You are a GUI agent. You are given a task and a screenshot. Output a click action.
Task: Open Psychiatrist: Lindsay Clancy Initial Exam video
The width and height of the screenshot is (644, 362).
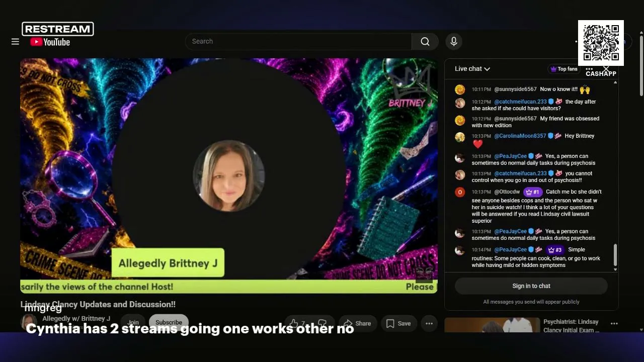[x=572, y=326]
